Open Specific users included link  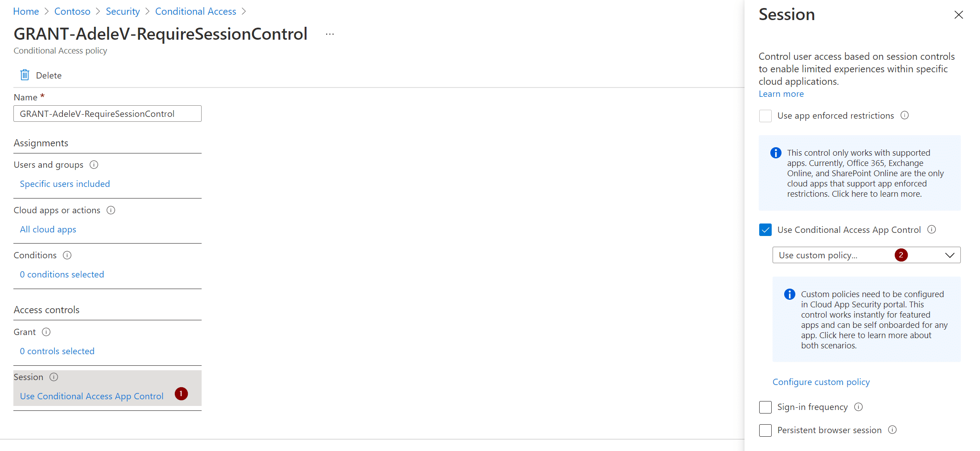(x=65, y=184)
